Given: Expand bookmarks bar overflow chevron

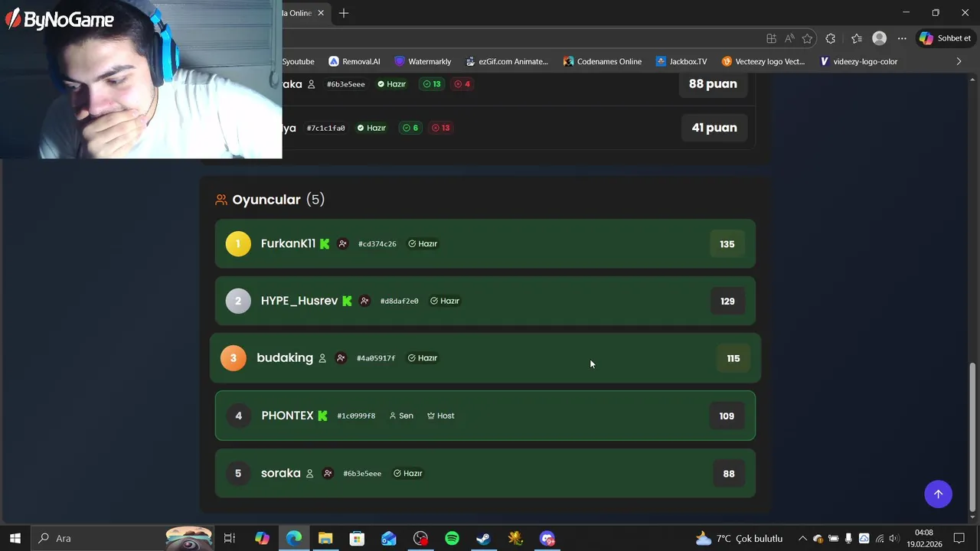Looking at the screenshot, I should (959, 61).
